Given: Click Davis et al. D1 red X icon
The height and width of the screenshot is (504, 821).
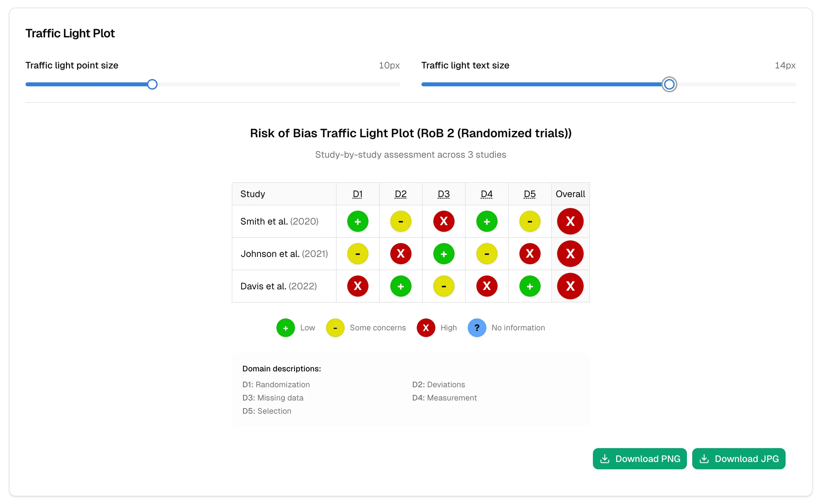Looking at the screenshot, I should [357, 286].
